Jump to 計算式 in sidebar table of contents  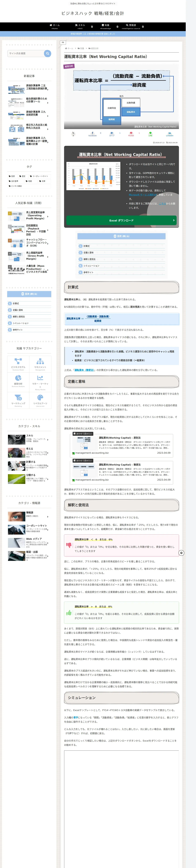click(16, 304)
